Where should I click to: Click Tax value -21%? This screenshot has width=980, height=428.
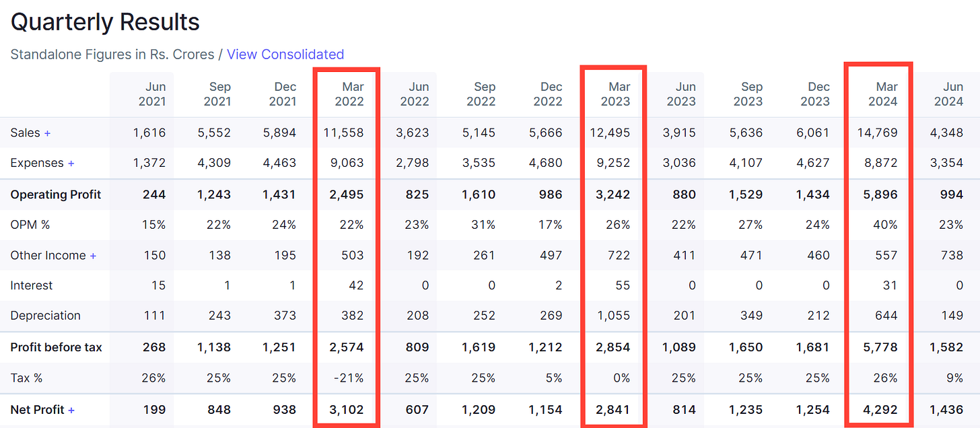click(x=349, y=378)
